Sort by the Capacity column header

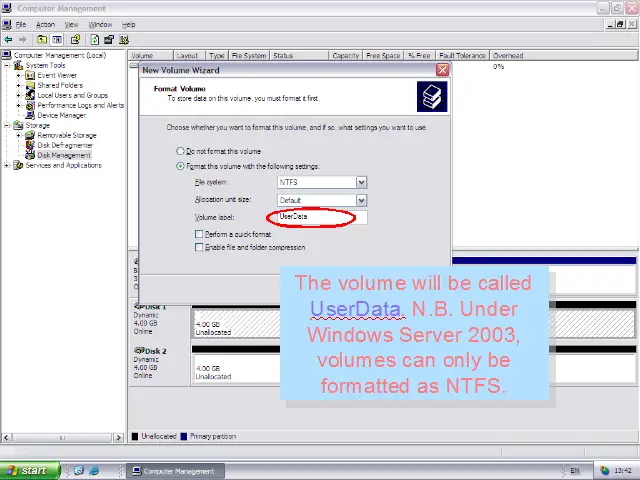pos(345,56)
